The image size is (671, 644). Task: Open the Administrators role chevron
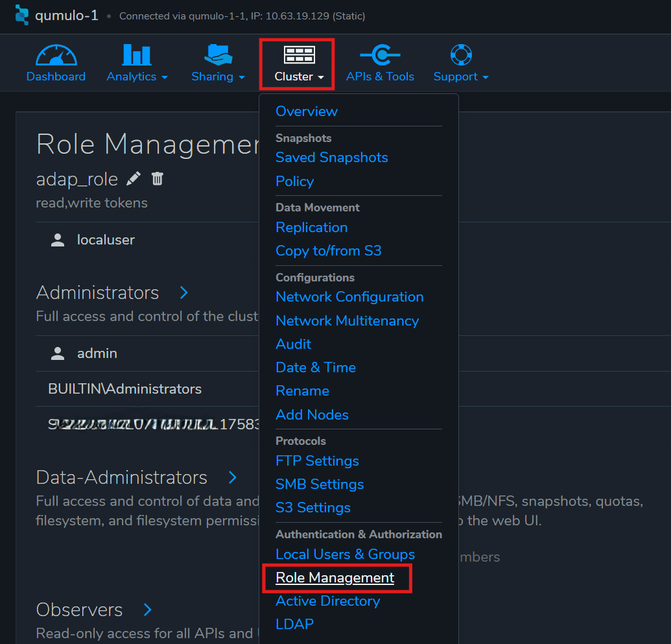point(184,292)
